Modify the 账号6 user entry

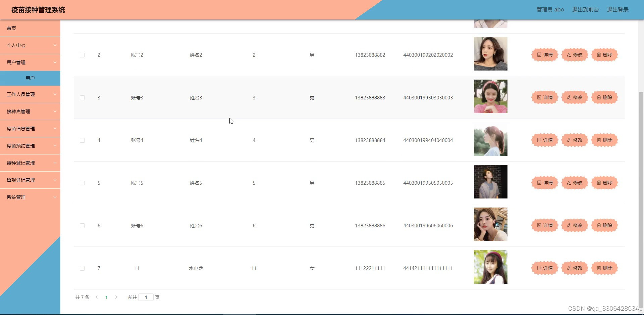[x=575, y=225]
